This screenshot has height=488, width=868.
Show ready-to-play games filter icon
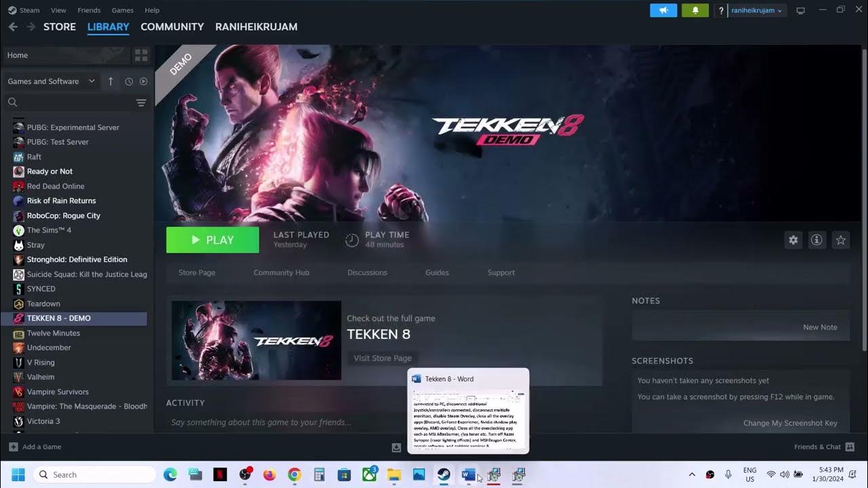(143, 81)
